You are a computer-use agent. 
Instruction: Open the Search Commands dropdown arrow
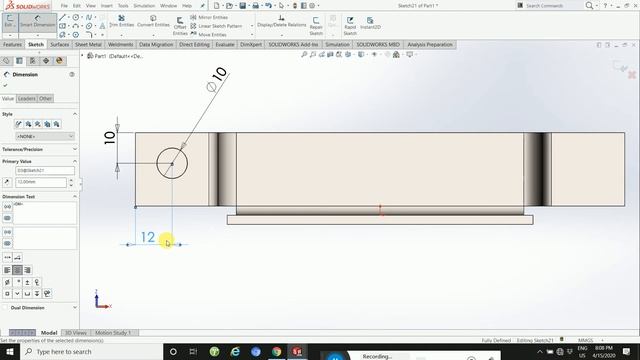(x=597, y=6)
